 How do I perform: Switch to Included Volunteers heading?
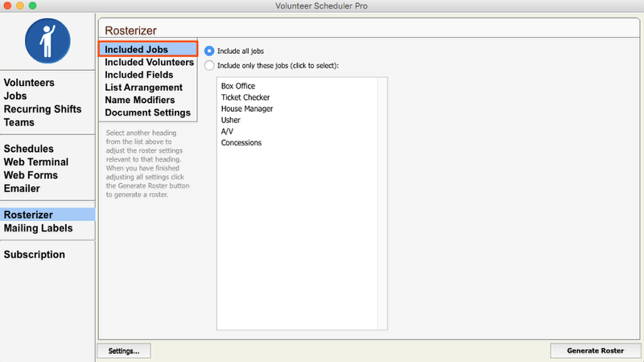coord(149,62)
